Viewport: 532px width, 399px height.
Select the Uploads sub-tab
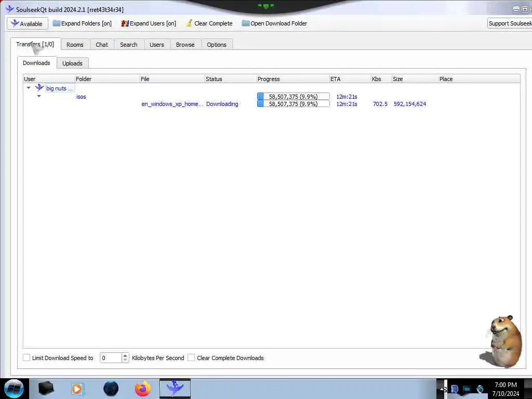72,63
